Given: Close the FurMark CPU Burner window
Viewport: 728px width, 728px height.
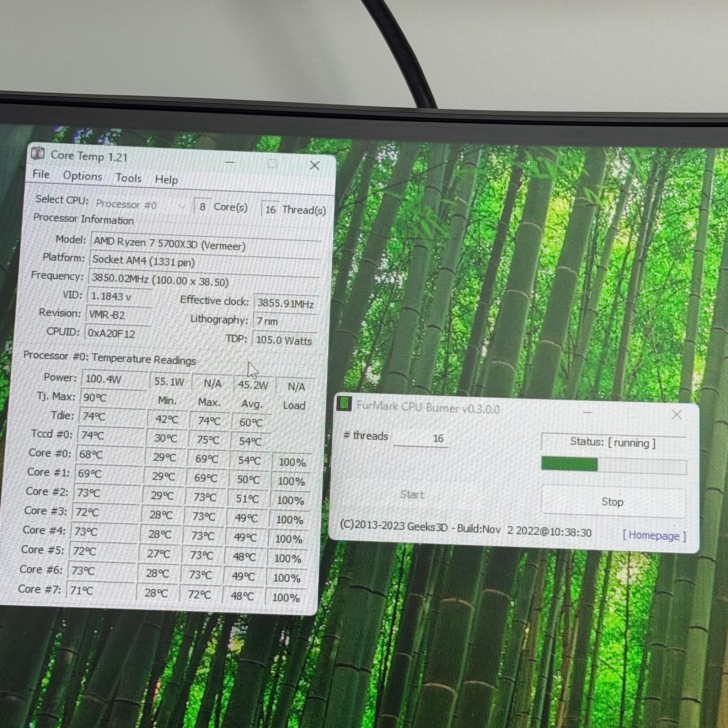Looking at the screenshot, I should click(x=676, y=415).
